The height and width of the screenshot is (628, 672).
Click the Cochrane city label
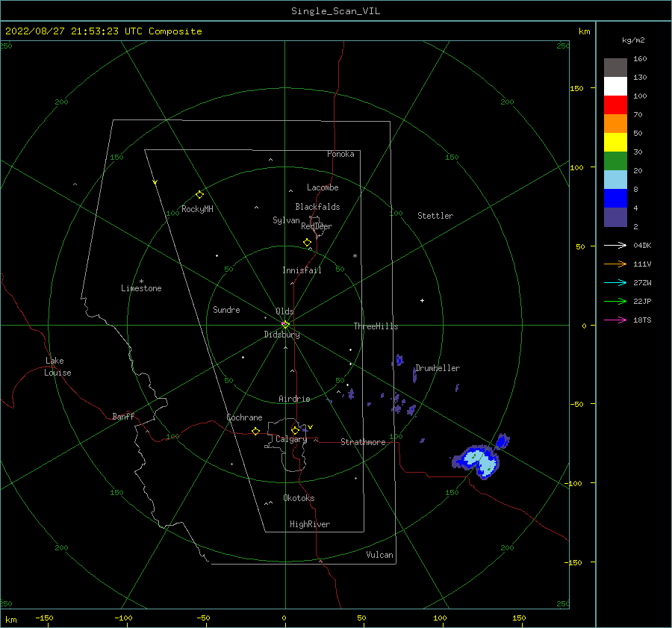point(244,417)
